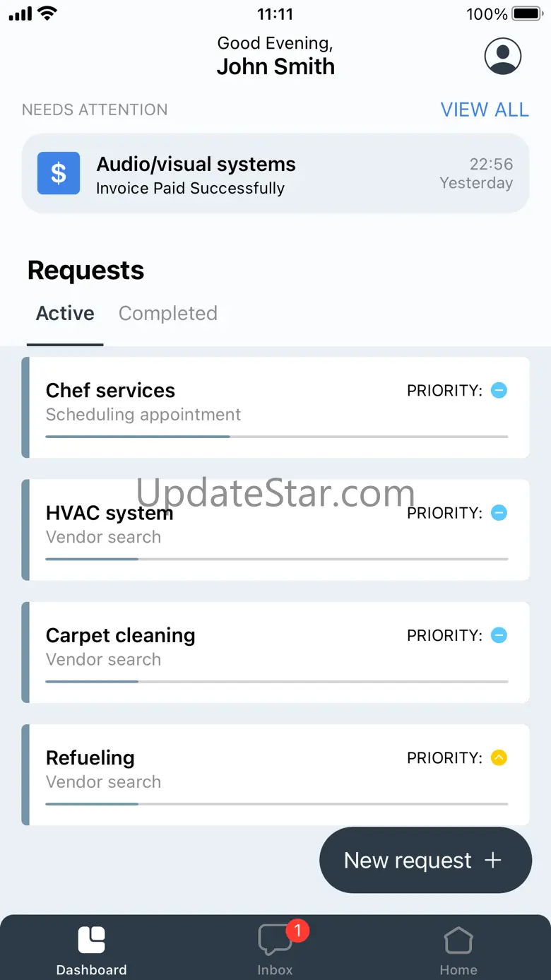Screen dimensions: 551x980
Task: Open the user profile avatar icon
Action: [x=502, y=57]
